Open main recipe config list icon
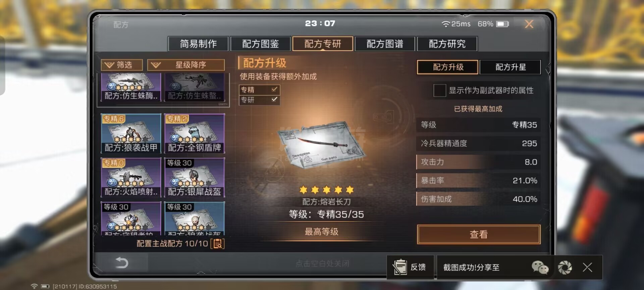The image size is (644, 290). (218, 244)
